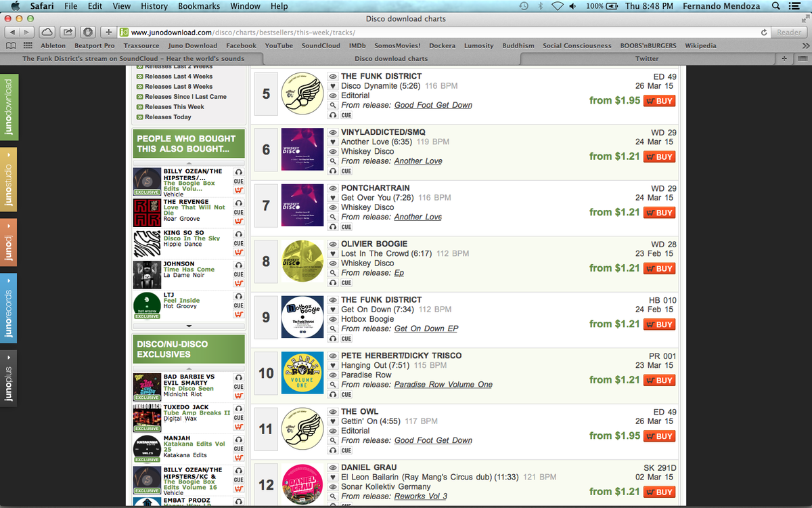Buy Lost In The Crowd track
The image size is (812, 508).
coord(659,268)
